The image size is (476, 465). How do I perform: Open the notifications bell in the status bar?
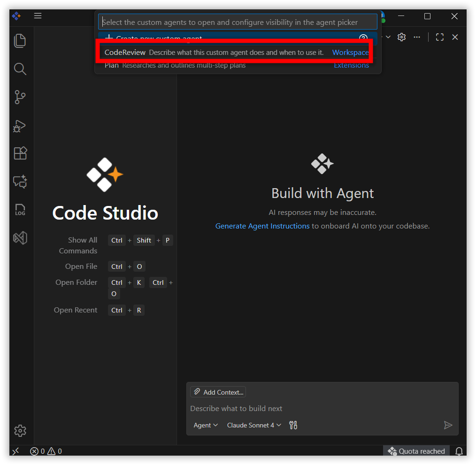click(x=459, y=451)
